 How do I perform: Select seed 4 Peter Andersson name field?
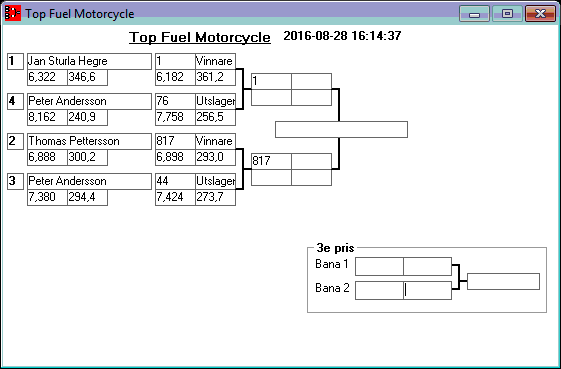click(x=89, y=101)
